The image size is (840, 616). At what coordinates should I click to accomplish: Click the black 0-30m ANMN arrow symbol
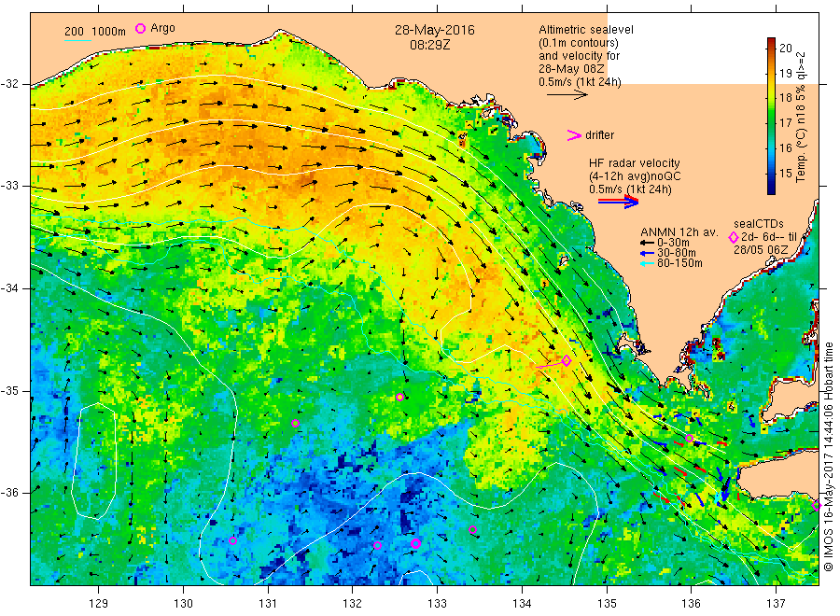(647, 244)
